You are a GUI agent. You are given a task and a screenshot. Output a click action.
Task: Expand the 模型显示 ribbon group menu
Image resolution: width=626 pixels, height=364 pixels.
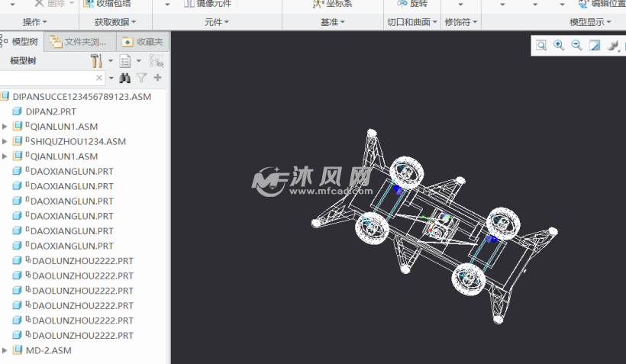tap(590, 22)
